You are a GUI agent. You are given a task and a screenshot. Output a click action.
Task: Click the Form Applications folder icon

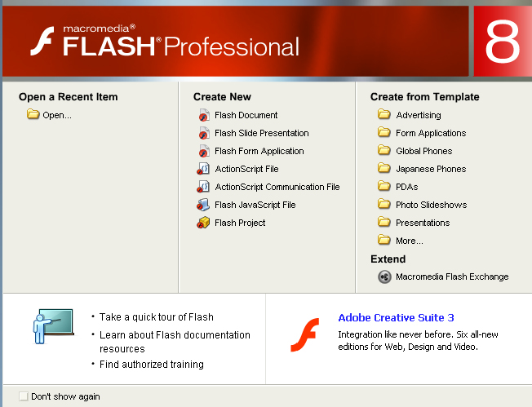click(x=383, y=132)
